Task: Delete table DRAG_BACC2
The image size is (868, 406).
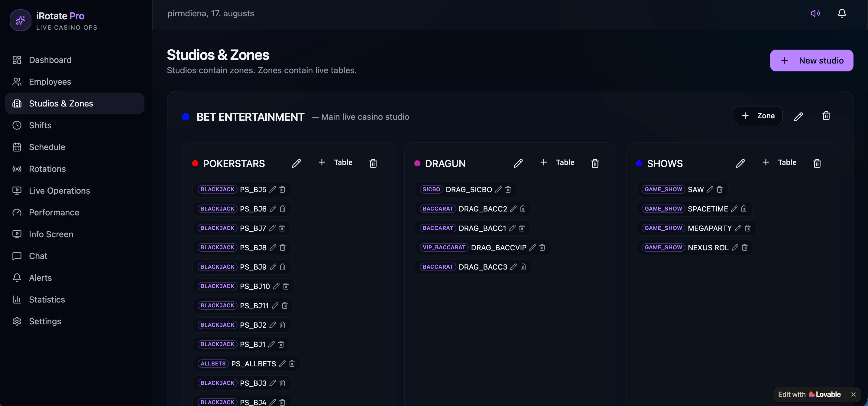Action: click(523, 209)
